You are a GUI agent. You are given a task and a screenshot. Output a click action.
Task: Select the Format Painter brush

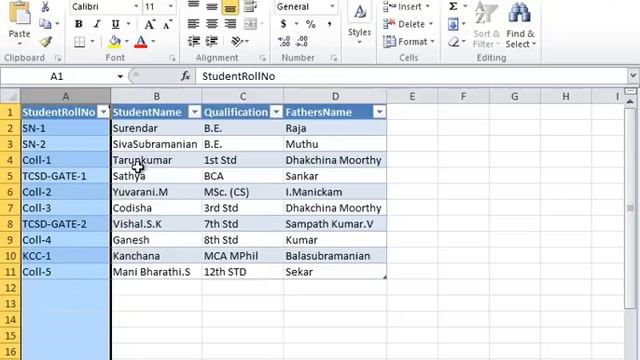(46, 41)
